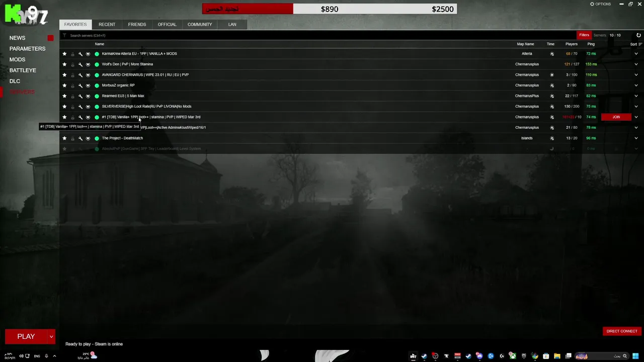Expand The Project - DeathMatch row chevron

coord(636,138)
